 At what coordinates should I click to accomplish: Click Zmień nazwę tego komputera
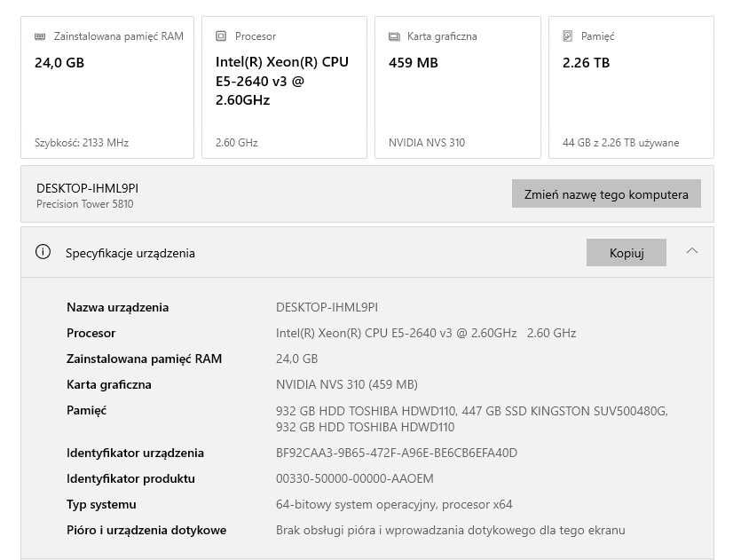point(606,194)
